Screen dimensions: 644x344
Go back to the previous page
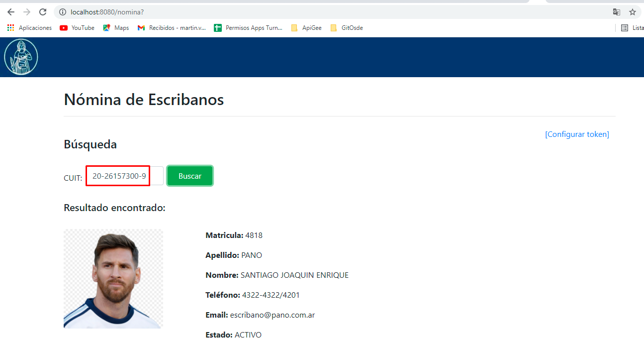[x=10, y=11]
